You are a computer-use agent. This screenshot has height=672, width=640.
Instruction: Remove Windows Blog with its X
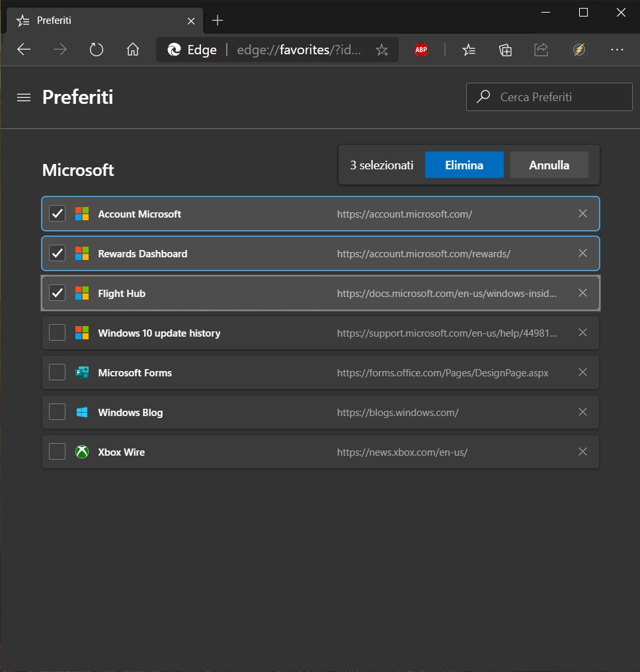pyautogui.click(x=582, y=412)
